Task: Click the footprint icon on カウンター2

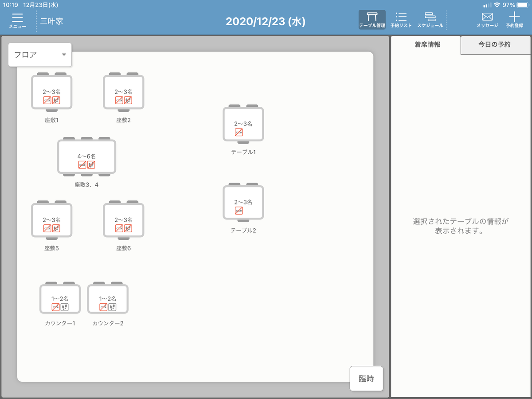Action: (x=112, y=307)
